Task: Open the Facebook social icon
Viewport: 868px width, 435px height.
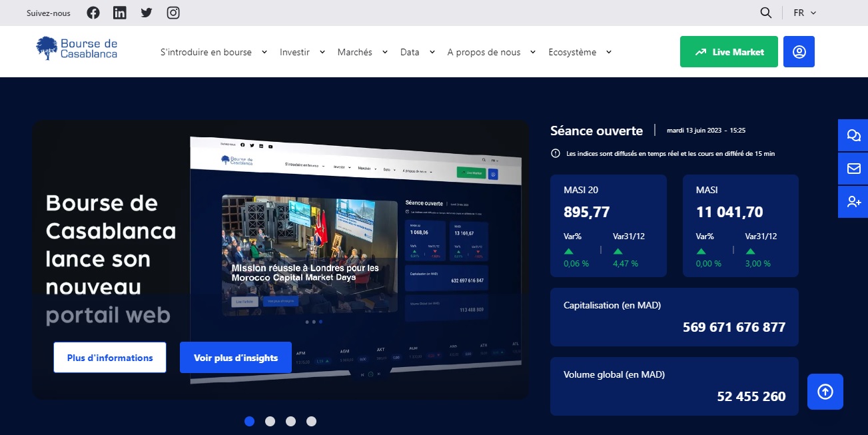Action: click(x=93, y=13)
